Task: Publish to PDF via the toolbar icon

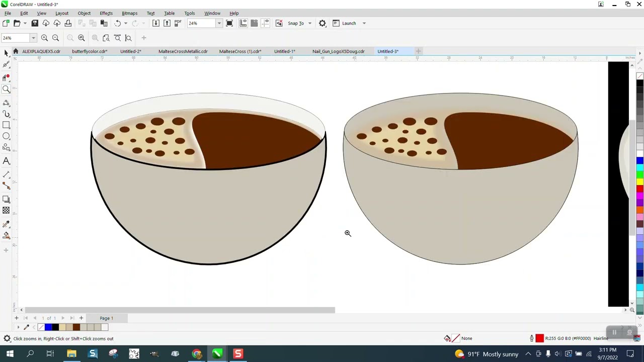Action: [x=178, y=23]
